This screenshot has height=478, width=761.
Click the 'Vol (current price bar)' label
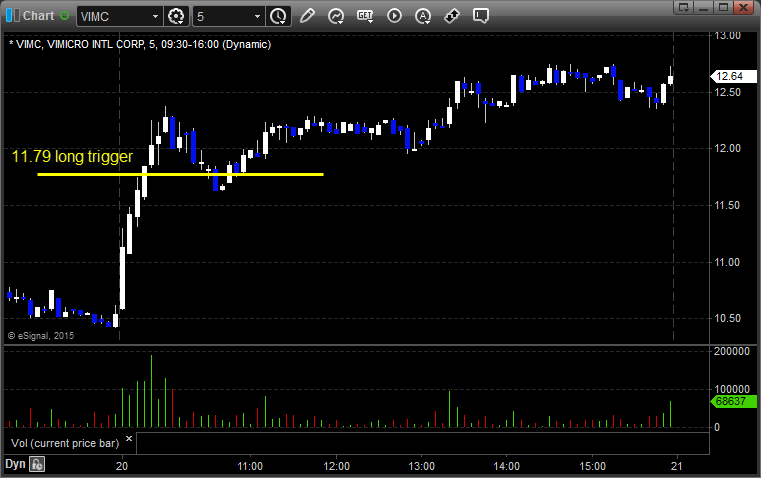[65, 443]
